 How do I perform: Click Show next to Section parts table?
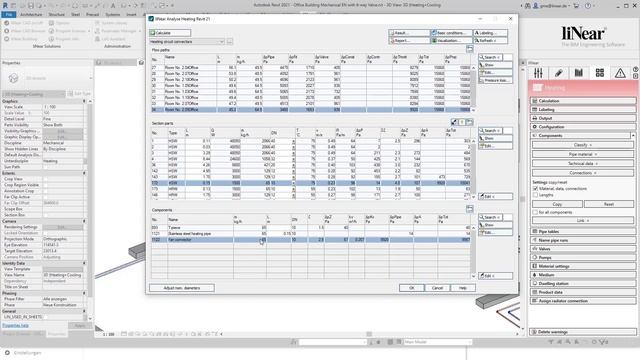495,138
